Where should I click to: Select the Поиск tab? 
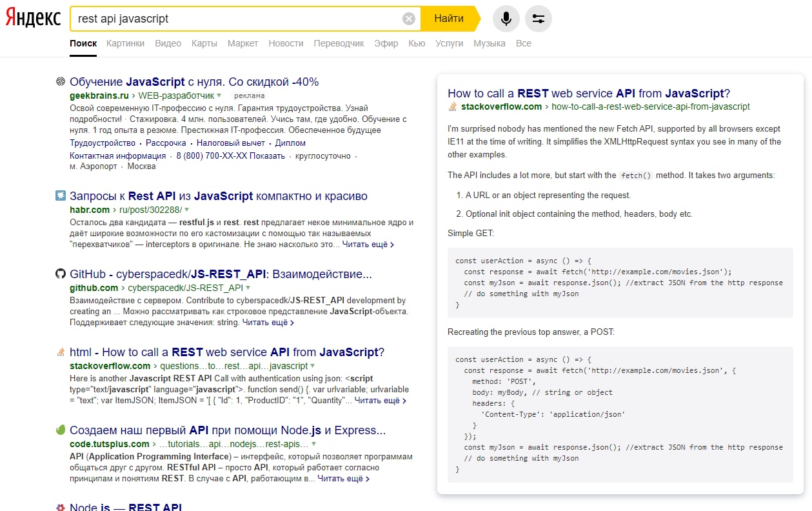click(x=83, y=43)
